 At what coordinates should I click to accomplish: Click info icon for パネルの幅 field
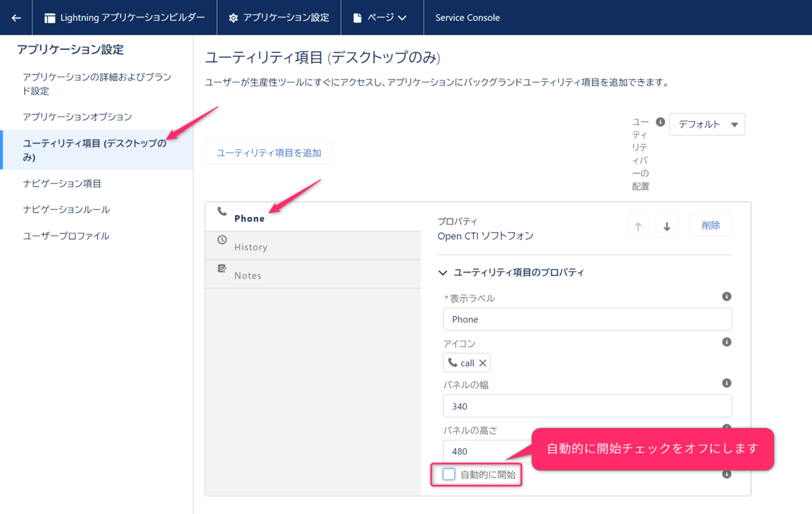[727, 383]
